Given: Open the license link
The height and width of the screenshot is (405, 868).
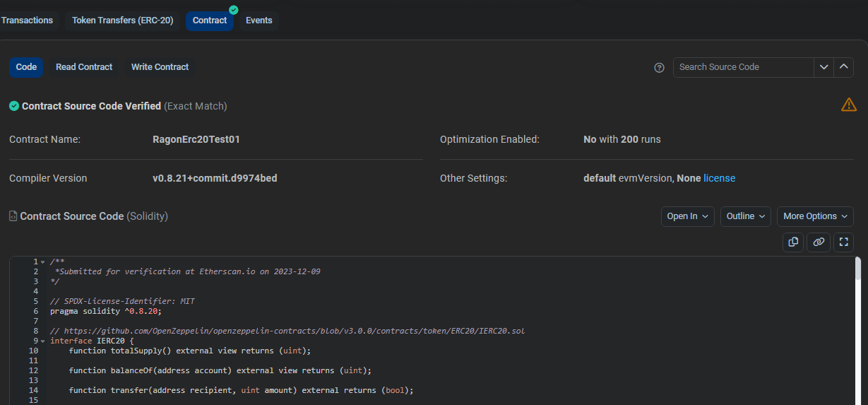Looking at the screenshot, I should pos(719,178).
